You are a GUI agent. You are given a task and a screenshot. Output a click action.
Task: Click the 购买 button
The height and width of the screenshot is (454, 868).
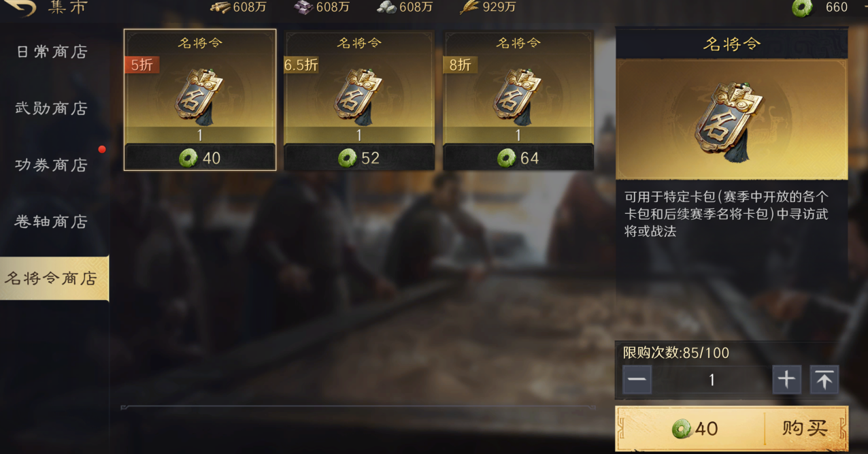point(805,429)
